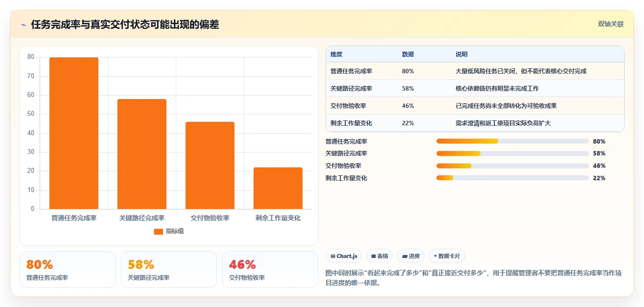The image size is (644, 307).
Task: Click the lightning icon beside the title
Action: tap(23, 25)
